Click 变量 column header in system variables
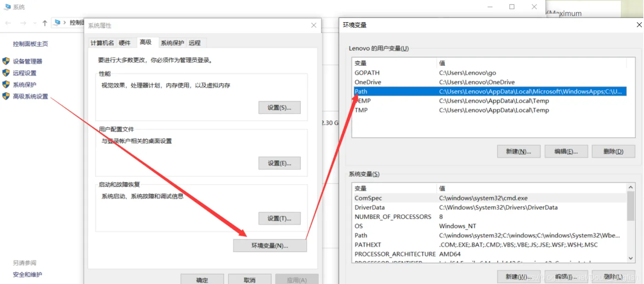This screenshot has height=284, width=644. coord(394,188)
